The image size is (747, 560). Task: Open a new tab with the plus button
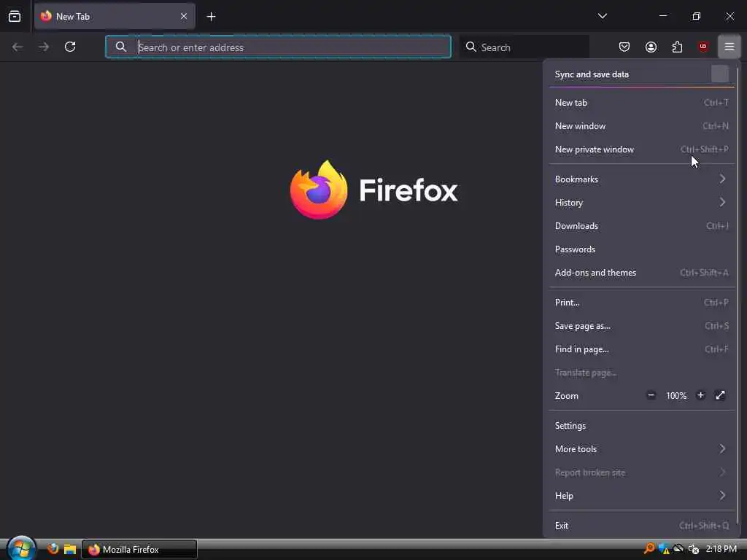coord(211,17)
